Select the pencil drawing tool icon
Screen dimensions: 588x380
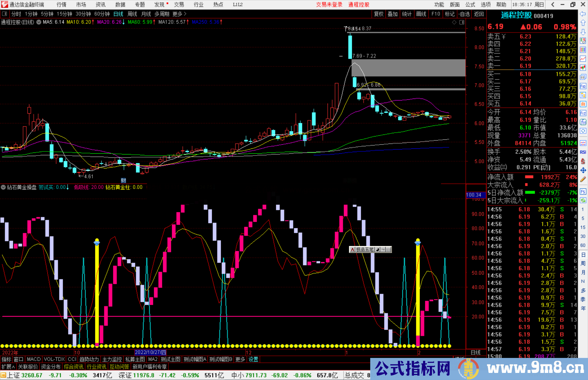[583, 179]
